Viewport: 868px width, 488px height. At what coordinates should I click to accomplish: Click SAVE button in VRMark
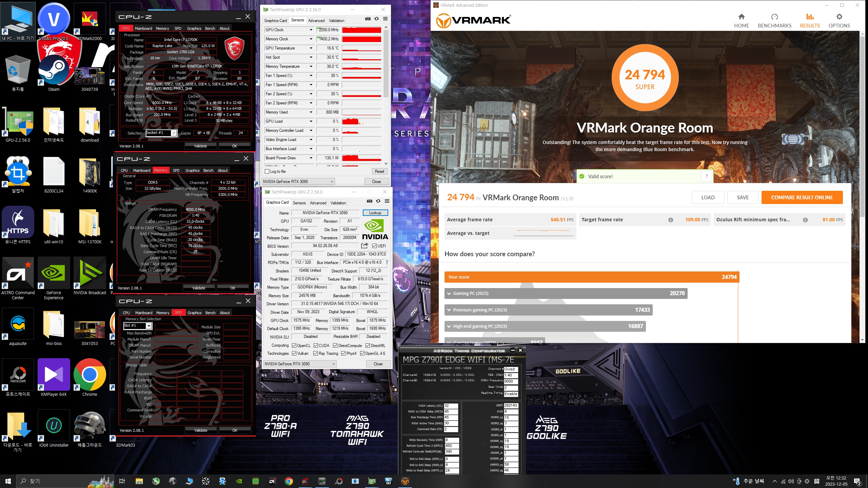pyautogui.click(x=743, y=198)
